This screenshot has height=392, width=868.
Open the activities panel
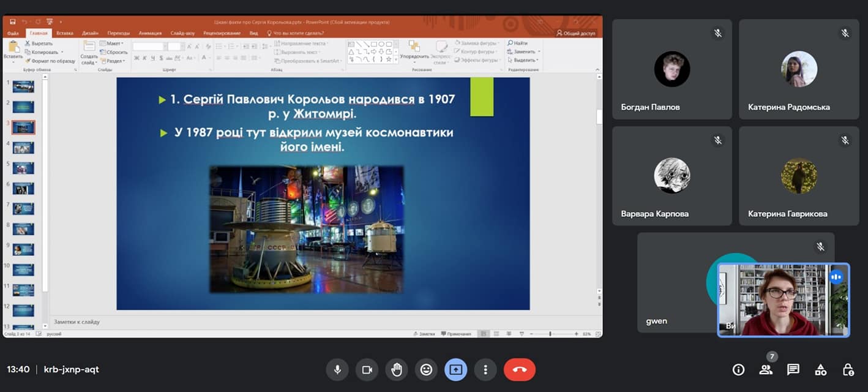click(x=820, y=369)
